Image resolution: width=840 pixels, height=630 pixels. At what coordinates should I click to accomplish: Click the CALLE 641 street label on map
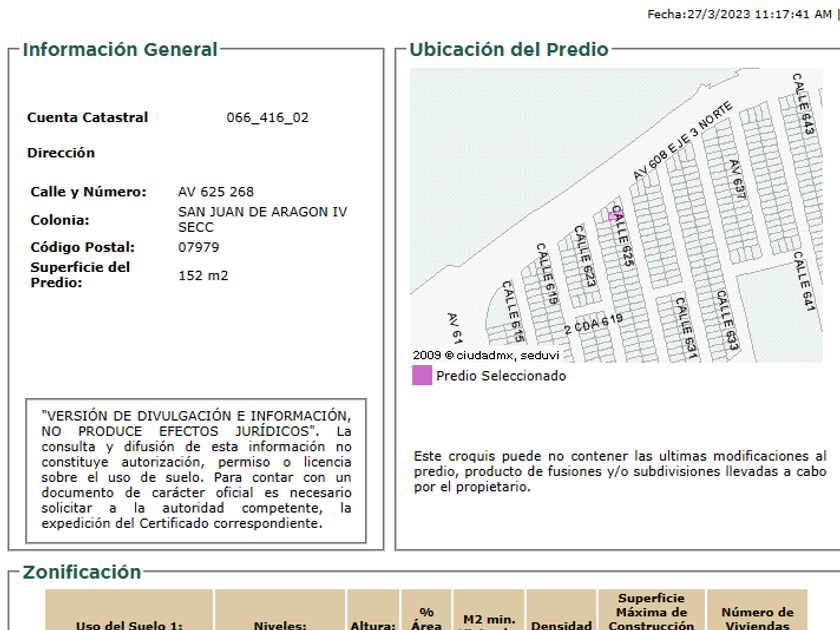pos(804,282)
